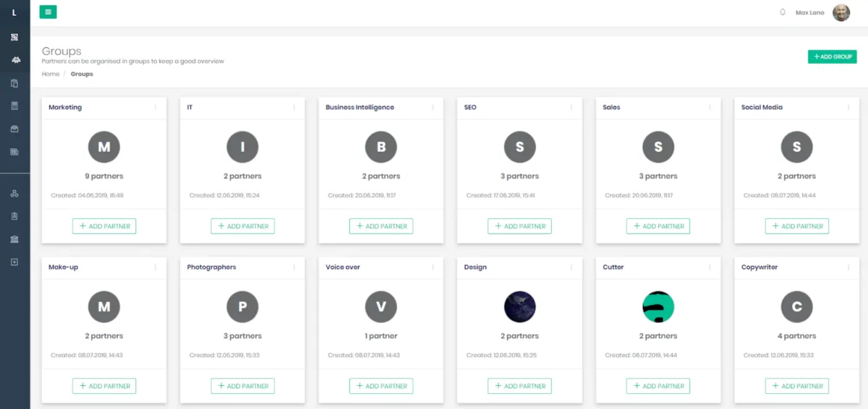Add a partner to the Voice over group
The height and width of the screenshot is (409, 868).
[381, 386]
